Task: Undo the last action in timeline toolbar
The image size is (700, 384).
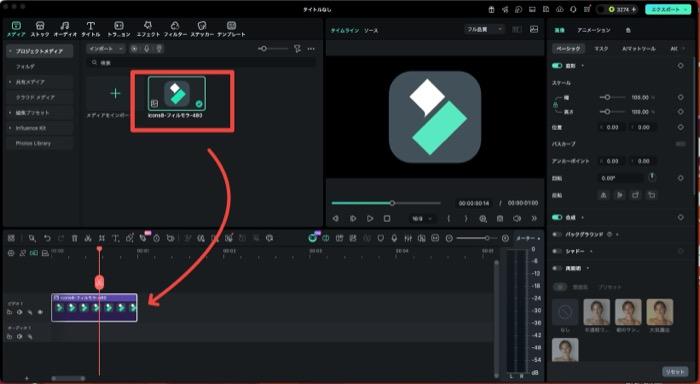Action: 47,238
